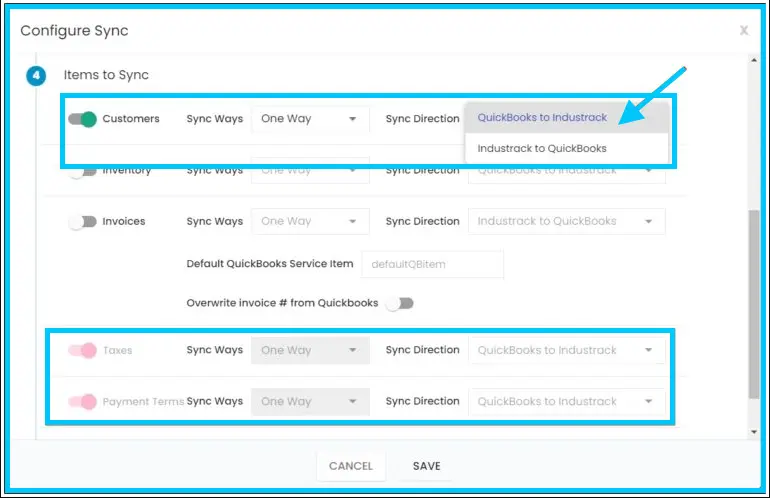Click the vertical scrollbar thumb
770x498 pixels.
click(x=754, y=304)
